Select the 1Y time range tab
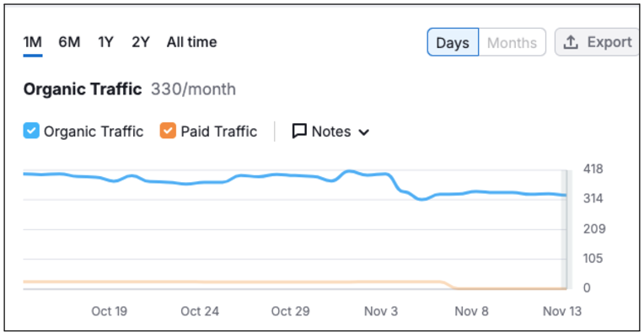 pos(105,42)
